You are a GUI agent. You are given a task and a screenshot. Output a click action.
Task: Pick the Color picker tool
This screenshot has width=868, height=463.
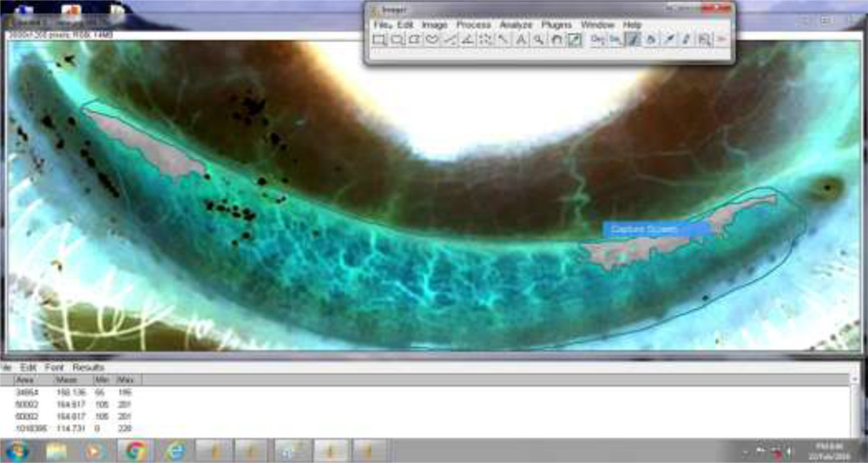(x=574, y=40)
